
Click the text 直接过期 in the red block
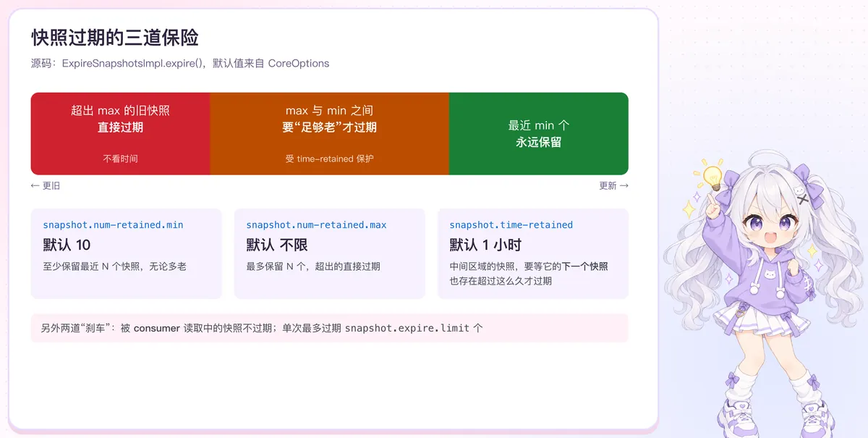(x=120, y=127)
